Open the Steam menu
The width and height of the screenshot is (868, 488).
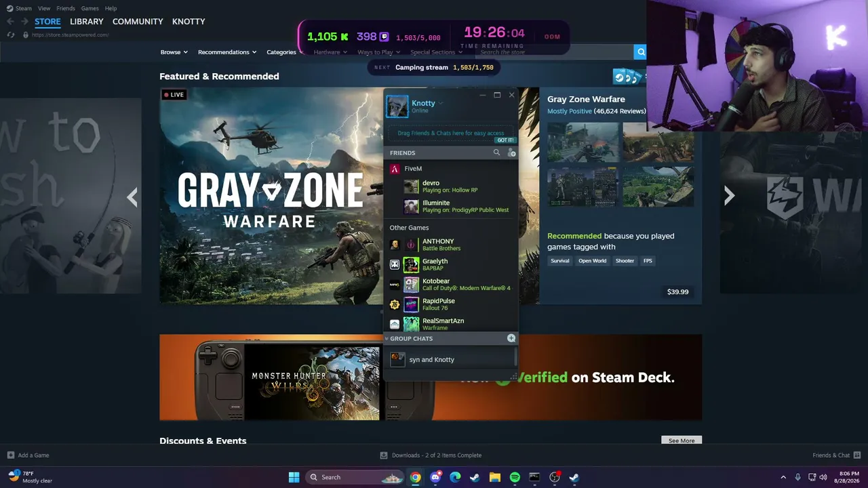click(x=20, y=8)
